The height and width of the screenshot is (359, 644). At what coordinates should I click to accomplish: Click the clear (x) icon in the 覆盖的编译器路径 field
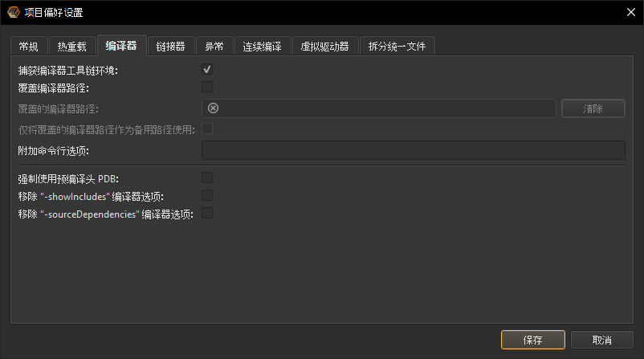(x=213, y=108)
